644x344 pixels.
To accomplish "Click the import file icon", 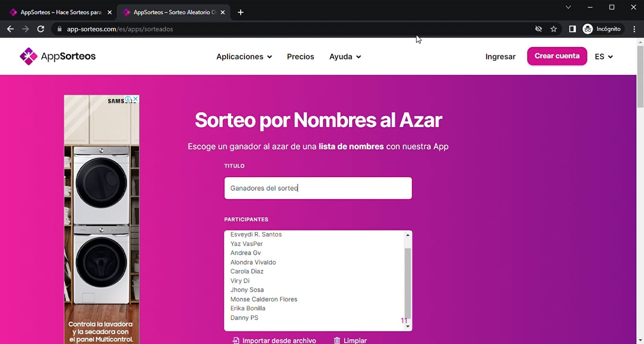I will pos(236,341).
